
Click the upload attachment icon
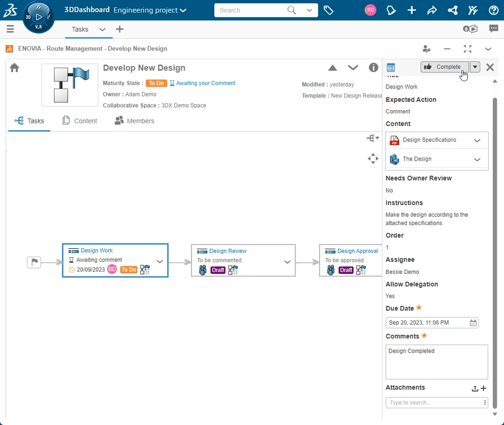coord(475,388)
